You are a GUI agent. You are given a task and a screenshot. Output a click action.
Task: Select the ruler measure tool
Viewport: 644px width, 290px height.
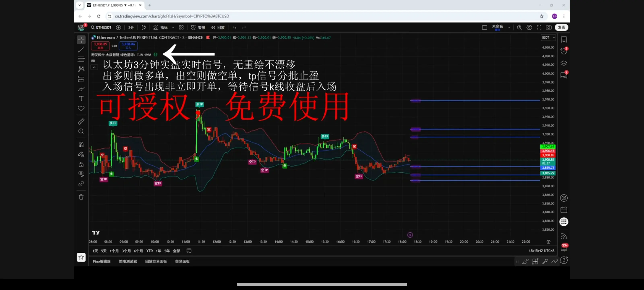81,122
